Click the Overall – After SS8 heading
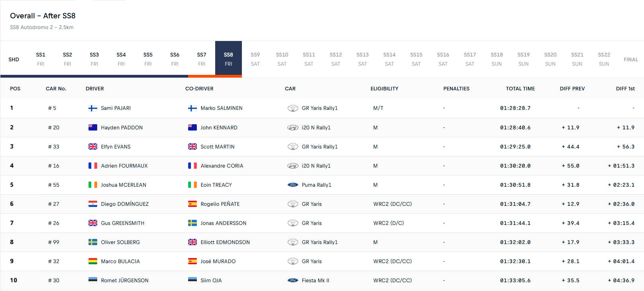The image size is (644, 291). coord(43,16)
